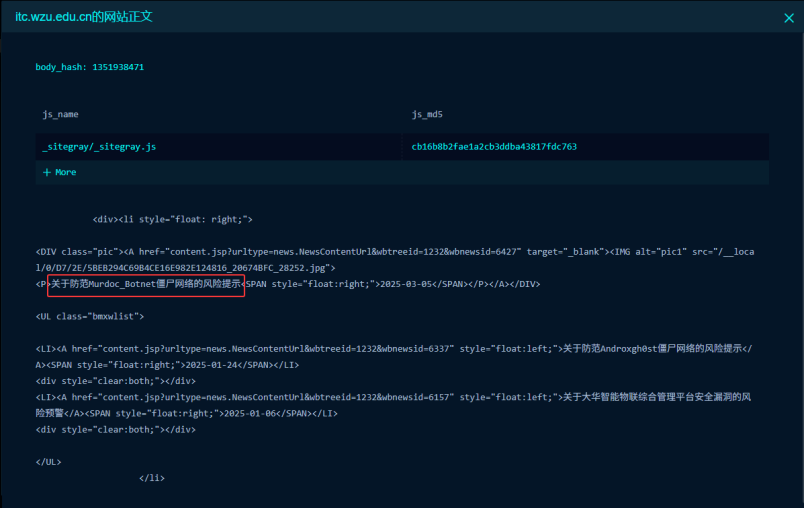Click the DIV class pic code line
804x508 pixels.
point(300,251)
